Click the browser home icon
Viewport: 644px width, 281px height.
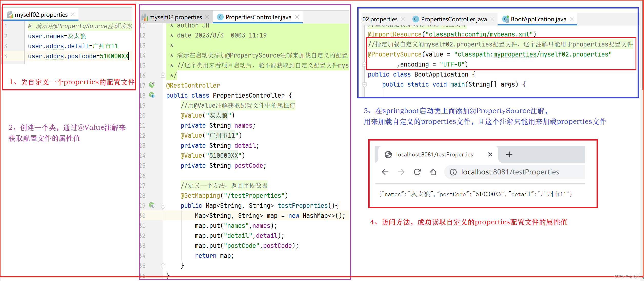pos(433,172)
